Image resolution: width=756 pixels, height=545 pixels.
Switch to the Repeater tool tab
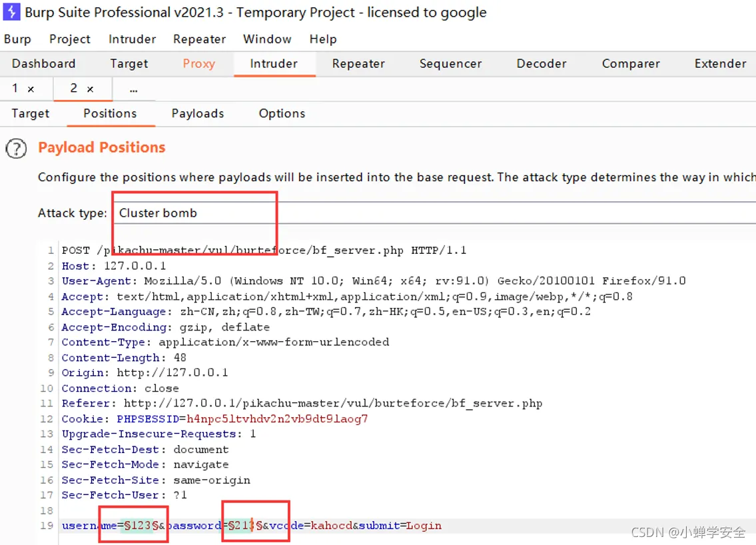pyautogui.click(x=359, y=64)
